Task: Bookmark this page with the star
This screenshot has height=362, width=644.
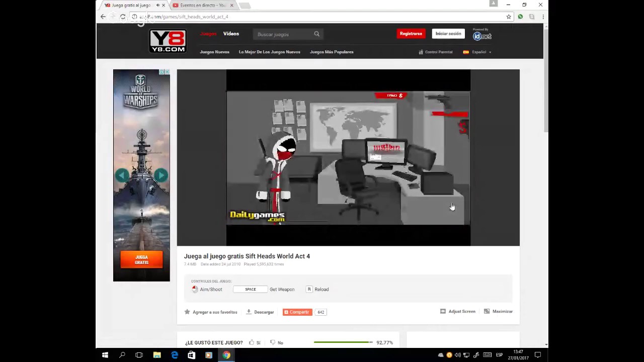Action: point(509,17)
